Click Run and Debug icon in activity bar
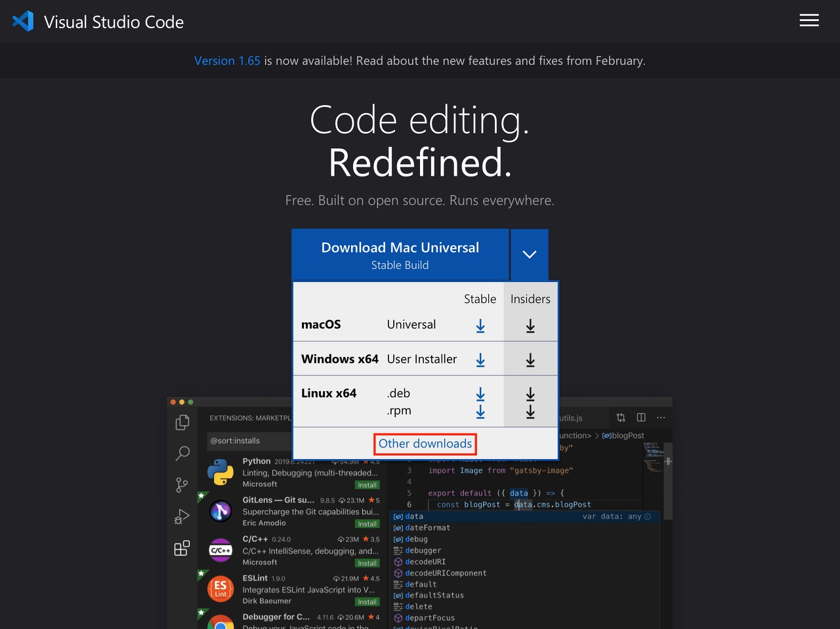Viewport: 840px width, 629px height. pyautogui.click(x=182, y=516)
